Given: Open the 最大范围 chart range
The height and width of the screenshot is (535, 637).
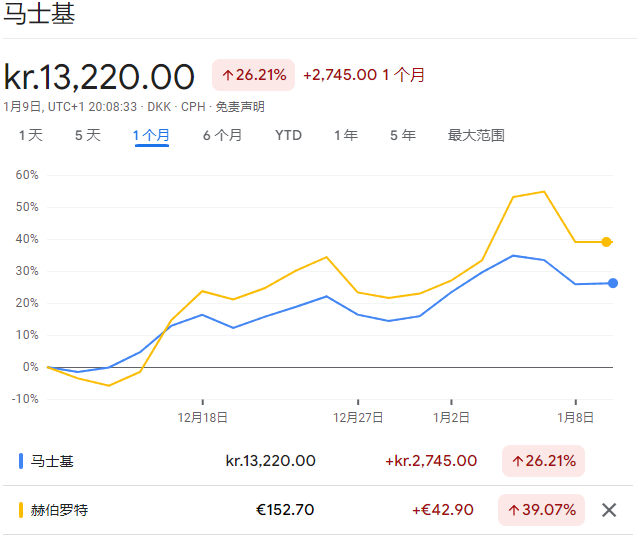Looking at the screenshot, I should tap(476, 136).
